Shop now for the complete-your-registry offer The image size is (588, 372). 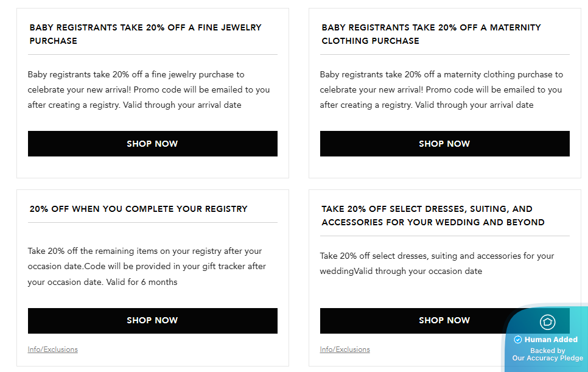click(152, 320)
